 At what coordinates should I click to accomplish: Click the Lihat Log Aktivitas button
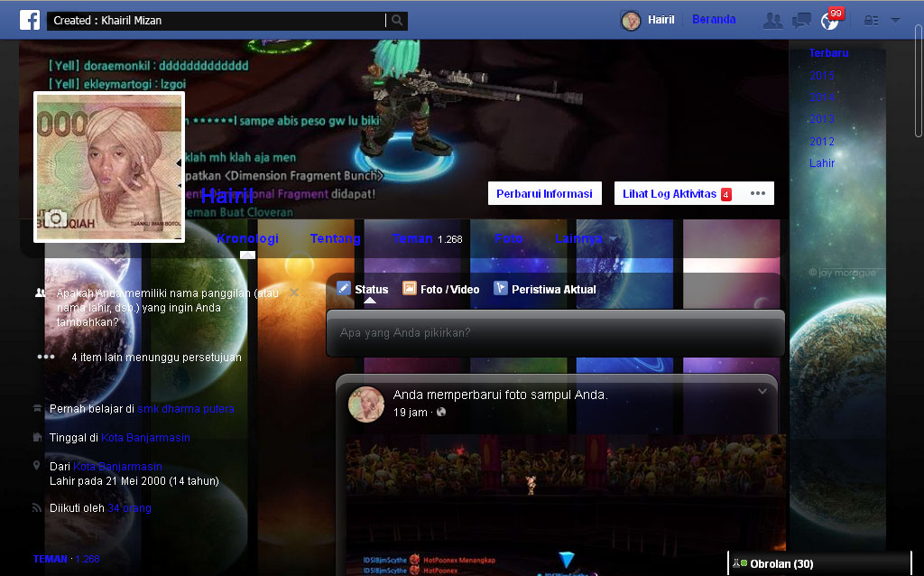point(677,193)
